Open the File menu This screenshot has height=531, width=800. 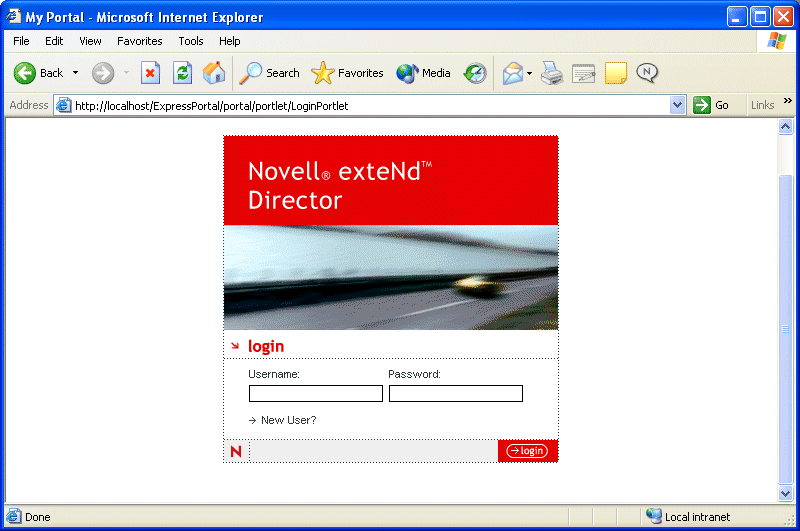click(x=21, y=41)
